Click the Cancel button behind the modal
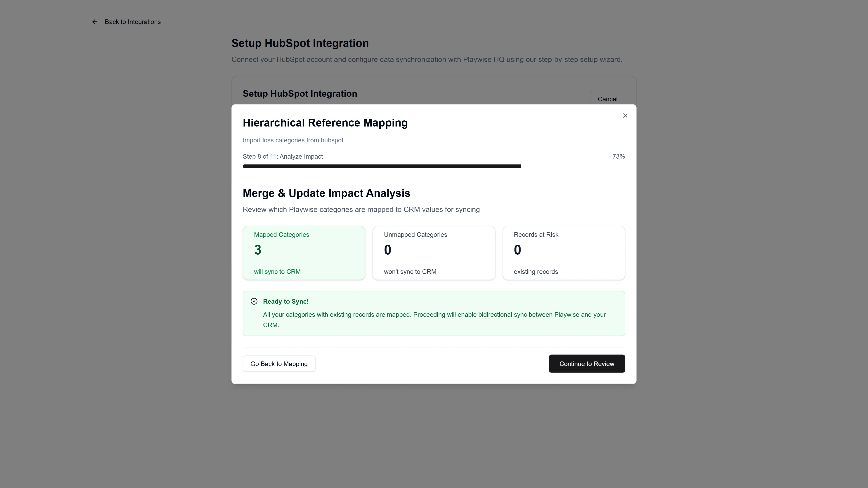This screenshot has height=488, width=868. coord(607,99)
